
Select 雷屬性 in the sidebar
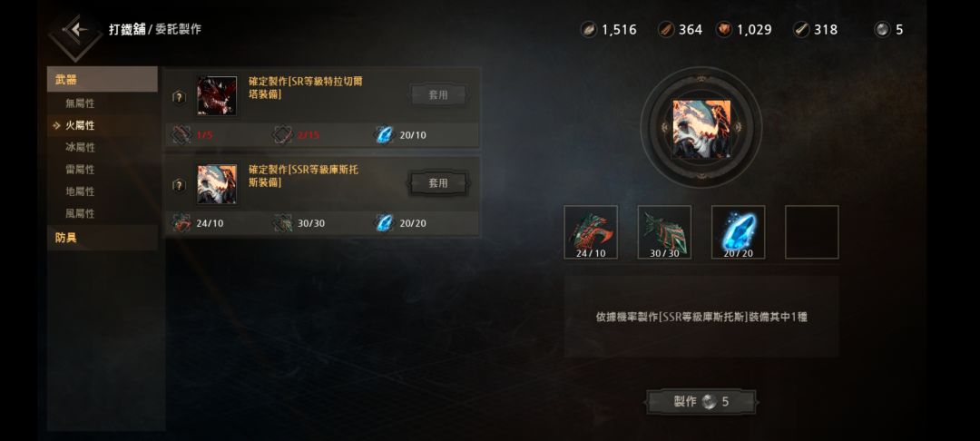tap(80, 170)
